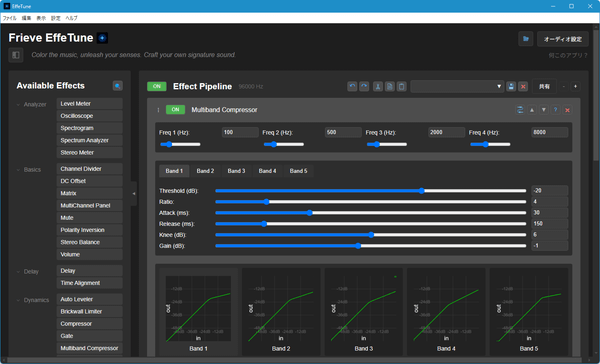600x364 pixels.
Task: Click the Freq 2 (Hz) value field
Action: coord(343,132)
